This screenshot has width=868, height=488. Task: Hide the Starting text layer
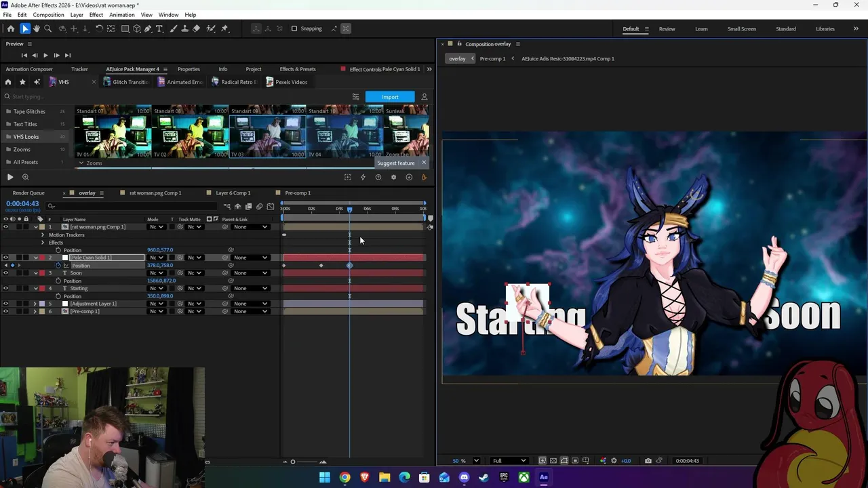(x=5, y=288)
